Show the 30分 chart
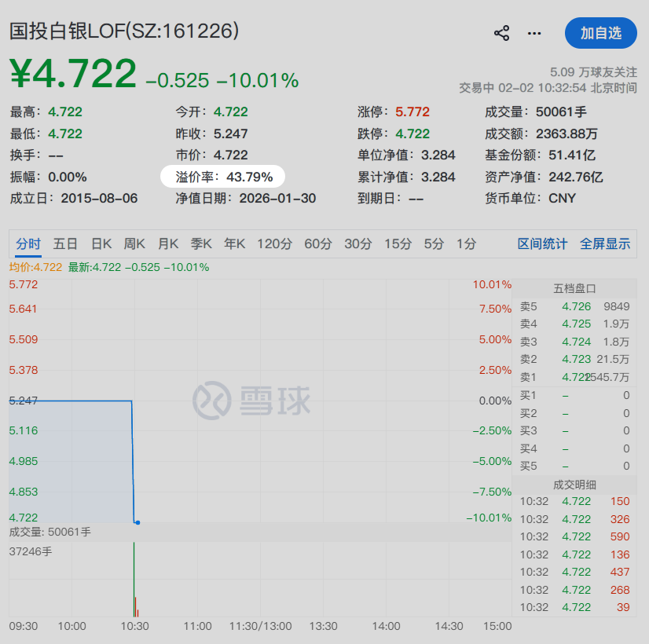649x644 pixels. click(358, 243)
